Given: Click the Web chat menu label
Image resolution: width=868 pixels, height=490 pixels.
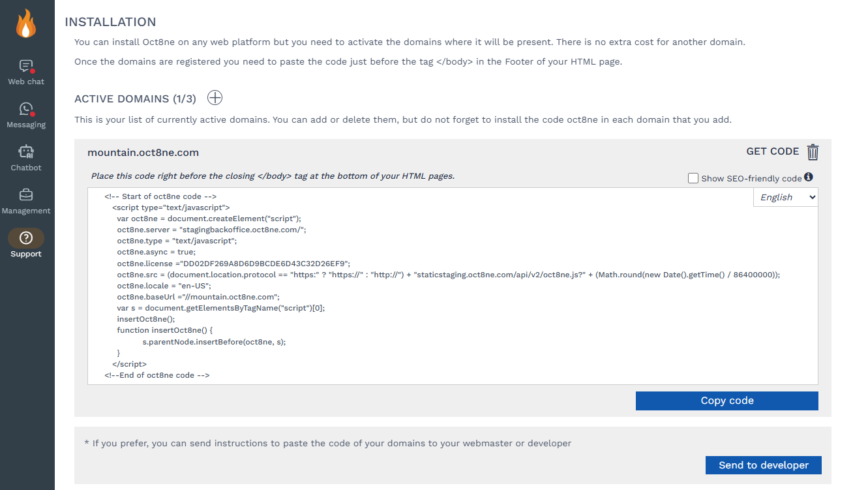Looking at the screenshot, I should (x=26, y=82).
